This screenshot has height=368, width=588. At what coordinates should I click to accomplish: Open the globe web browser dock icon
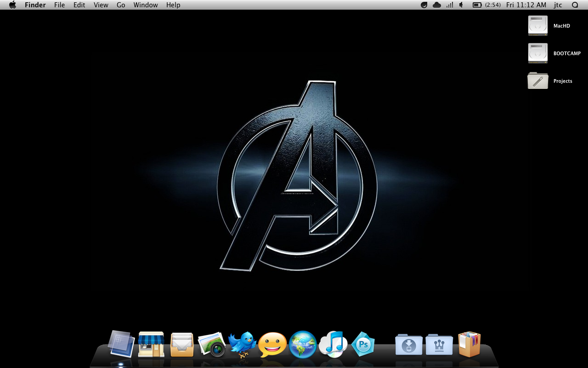point(303,345)
